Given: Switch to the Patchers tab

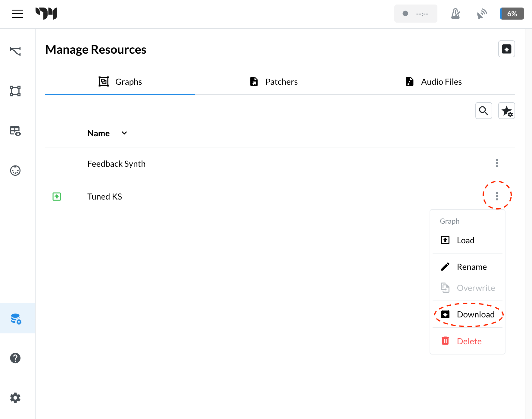Looking at the screenshot, I should [x=274, y=82].
